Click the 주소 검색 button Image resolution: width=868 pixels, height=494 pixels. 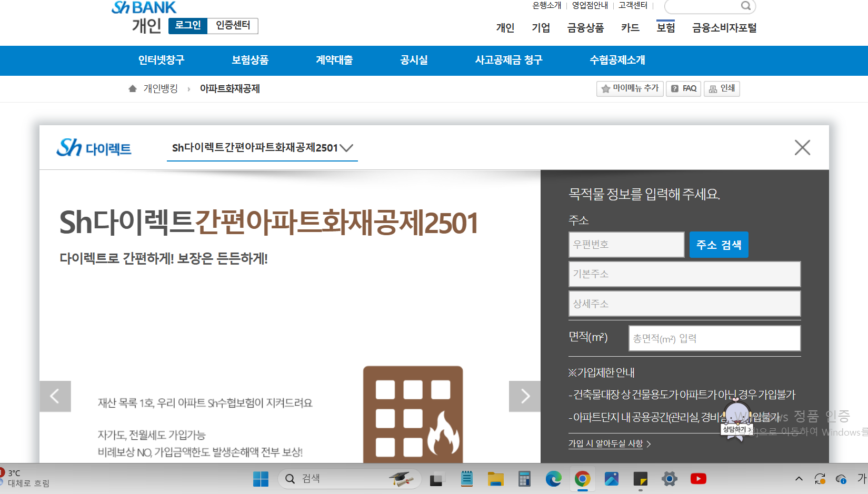[719, 245]
